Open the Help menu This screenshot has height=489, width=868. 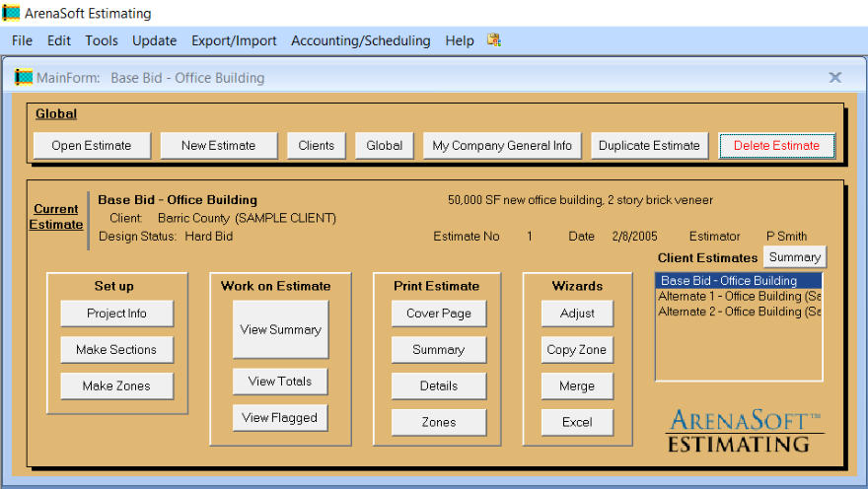[460, 41]
